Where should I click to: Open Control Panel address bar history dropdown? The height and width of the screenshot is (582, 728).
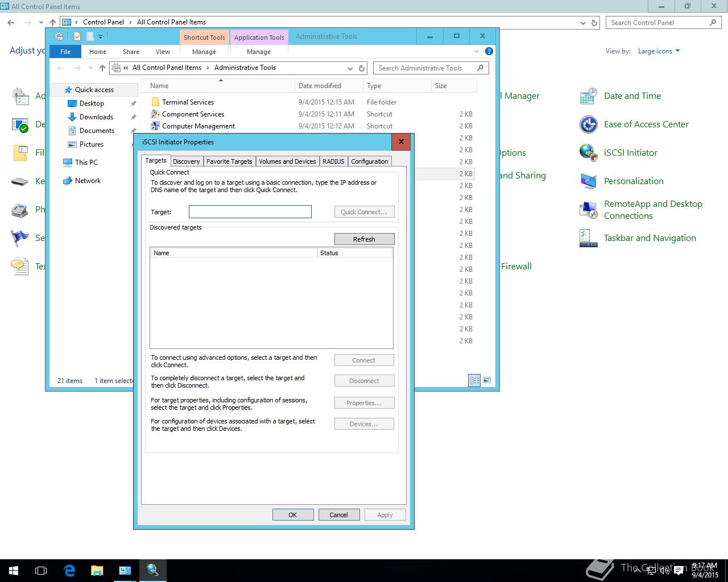click(582, 23)
